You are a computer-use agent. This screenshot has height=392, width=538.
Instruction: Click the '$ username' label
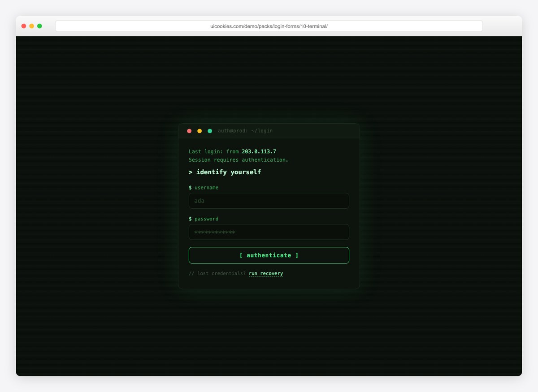click(204, 187)
